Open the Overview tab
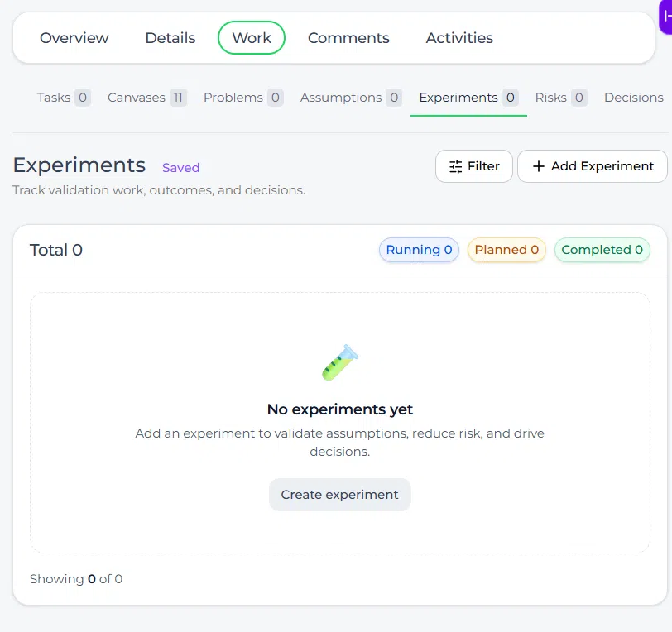Image resolution: width=672 pixels, height=632 pixels. pyautogui.click(x=74, y=38)
